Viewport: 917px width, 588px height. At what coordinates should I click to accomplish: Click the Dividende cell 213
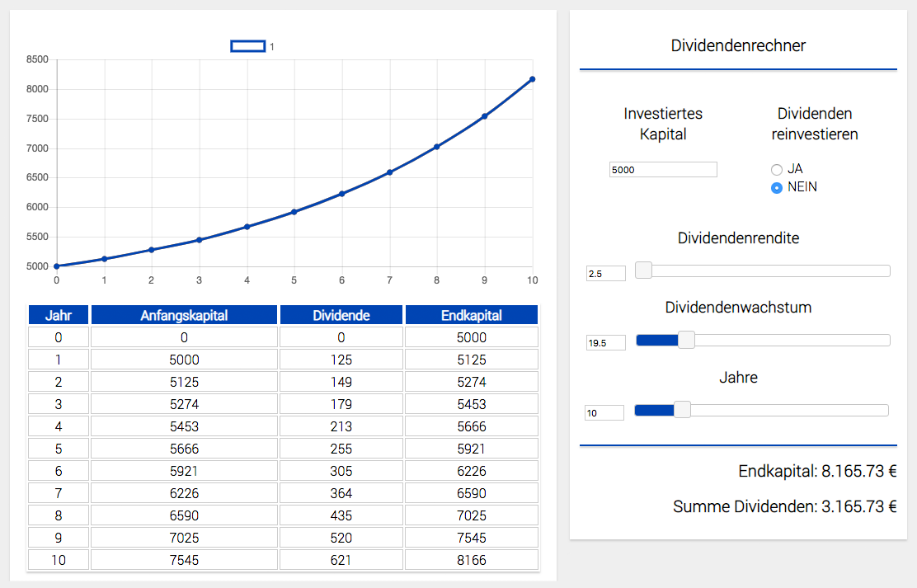coord(341,426)
